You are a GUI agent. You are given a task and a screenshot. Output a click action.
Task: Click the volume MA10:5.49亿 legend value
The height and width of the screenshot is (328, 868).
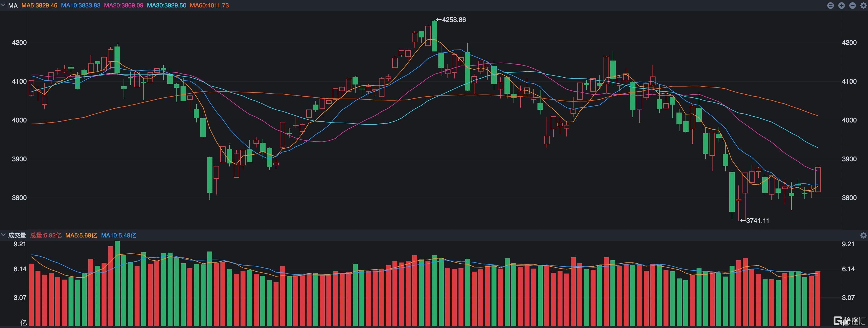point(119,235)
